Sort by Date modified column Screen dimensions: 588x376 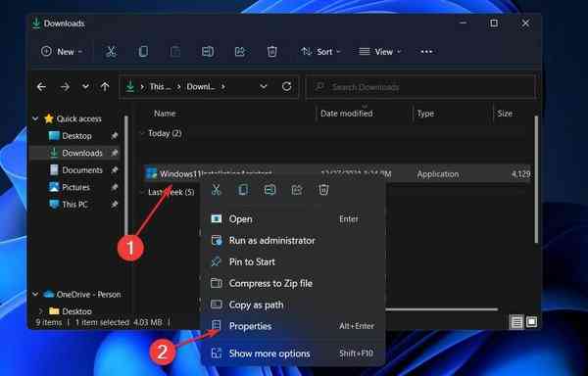pos(347,114)
